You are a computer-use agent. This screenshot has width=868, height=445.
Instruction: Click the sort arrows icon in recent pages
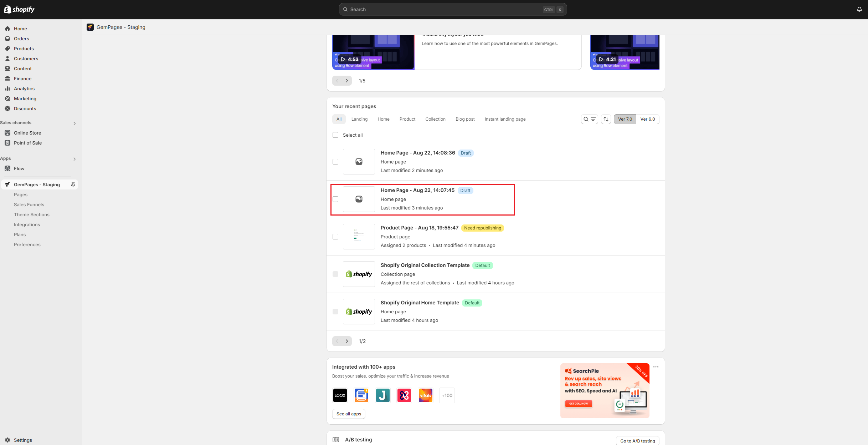point(606,119)
